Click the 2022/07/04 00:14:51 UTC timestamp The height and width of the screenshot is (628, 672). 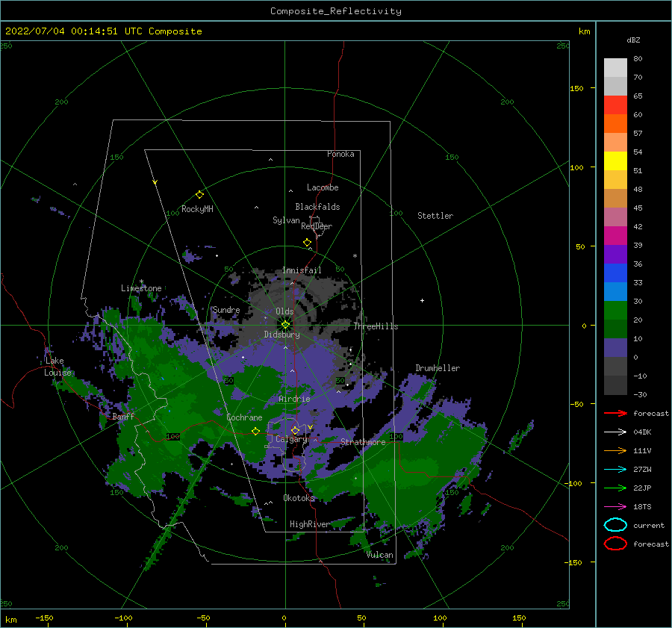(x=65, y=31)
